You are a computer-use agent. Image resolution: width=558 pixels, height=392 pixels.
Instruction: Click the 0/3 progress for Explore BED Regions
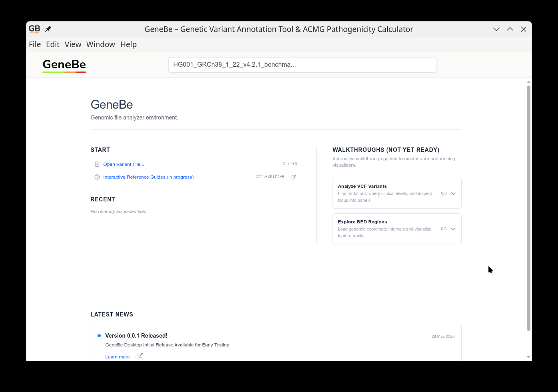point(444,229)
